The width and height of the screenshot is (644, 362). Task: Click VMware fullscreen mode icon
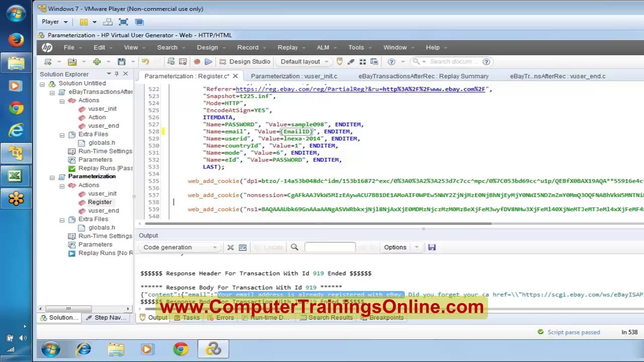coord(123,22)
